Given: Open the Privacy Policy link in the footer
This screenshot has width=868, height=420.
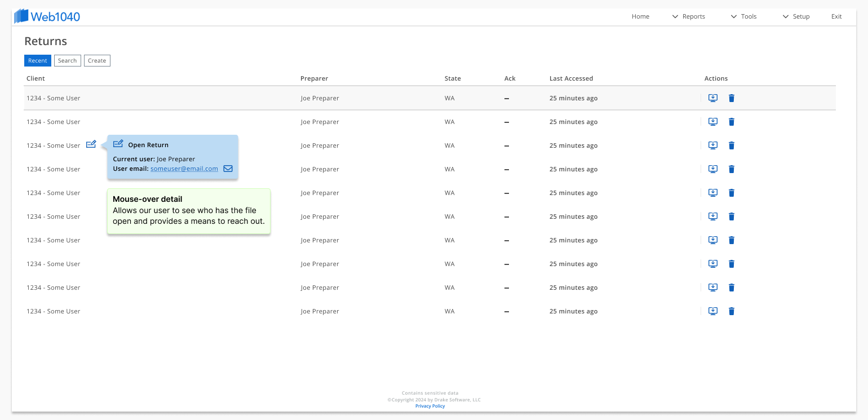Looking at the screenshot, I should click(430, 406).
